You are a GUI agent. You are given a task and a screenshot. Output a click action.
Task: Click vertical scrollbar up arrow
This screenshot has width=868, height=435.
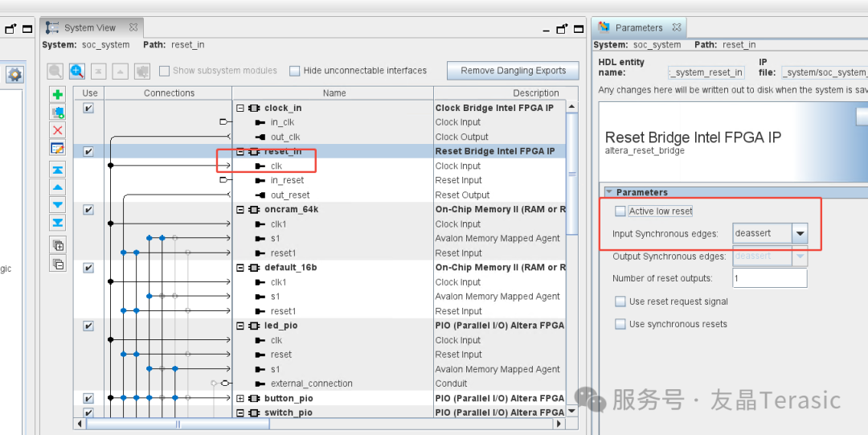pos(572,106)
